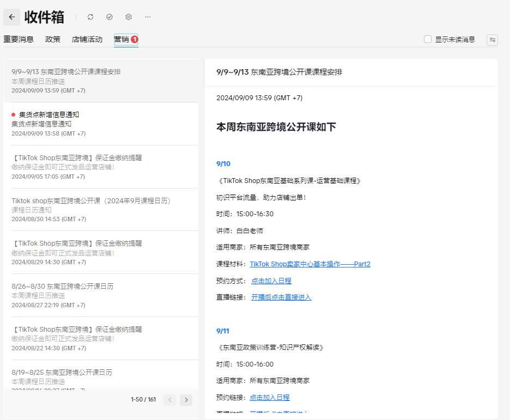Switch to the 政策 tab
Image resolution: width=510 pixels, height=420 pixels.
pyautogui.click(x=53, y=39)
